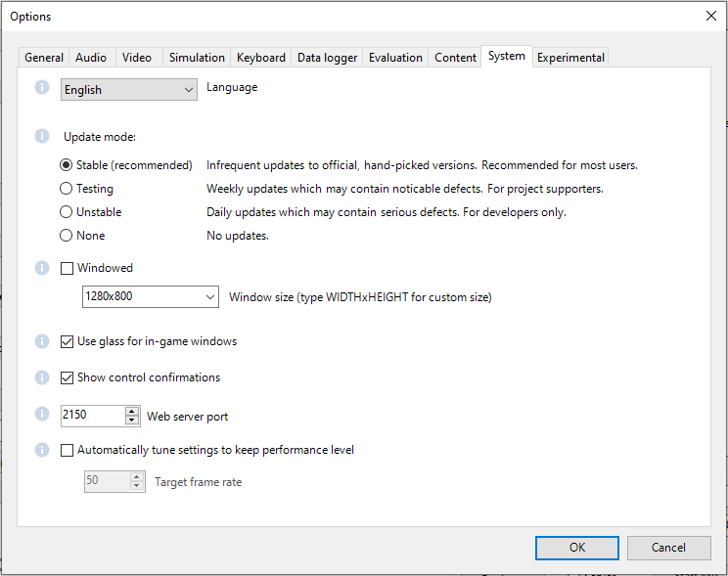Switch to the Video tab
The width and height of the screenshot is (728, 576).
[137, 58]
